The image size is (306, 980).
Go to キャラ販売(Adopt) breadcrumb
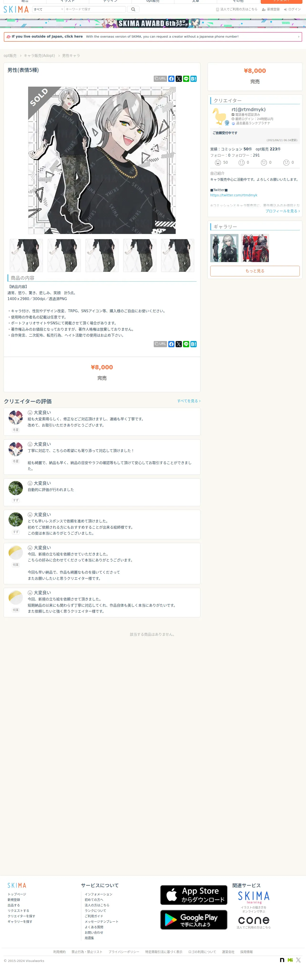click(39, 55)
